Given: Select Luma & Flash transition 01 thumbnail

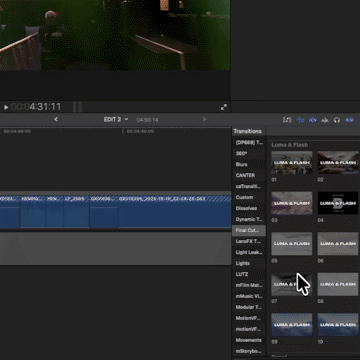Looking at the screenshot, I should pyautogui.click(x=292, y=162).
